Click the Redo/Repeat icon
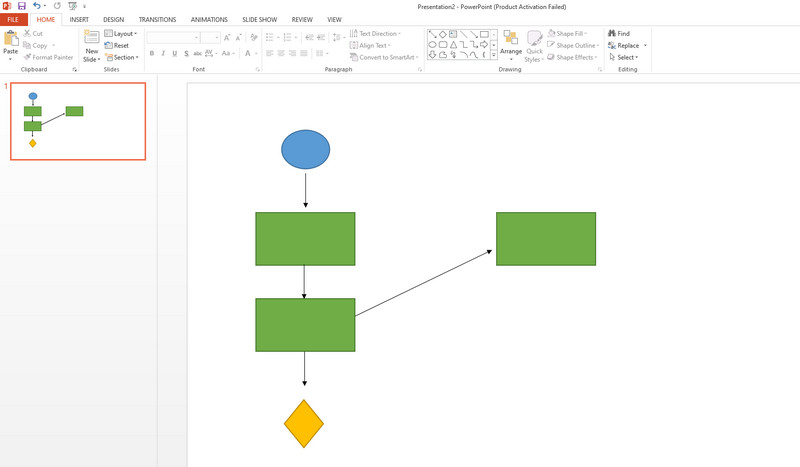This screenshot has height=467, width=800. (57, 6)
